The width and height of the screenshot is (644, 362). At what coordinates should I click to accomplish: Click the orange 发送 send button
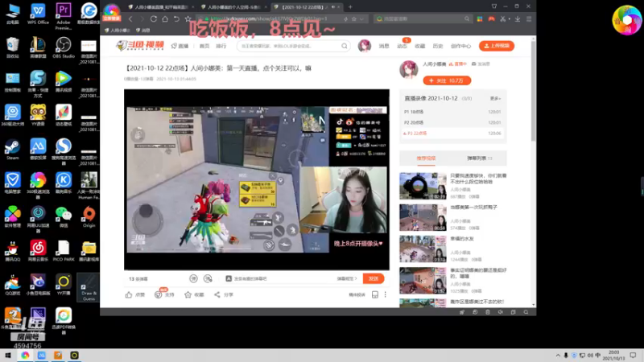(374, 278)
